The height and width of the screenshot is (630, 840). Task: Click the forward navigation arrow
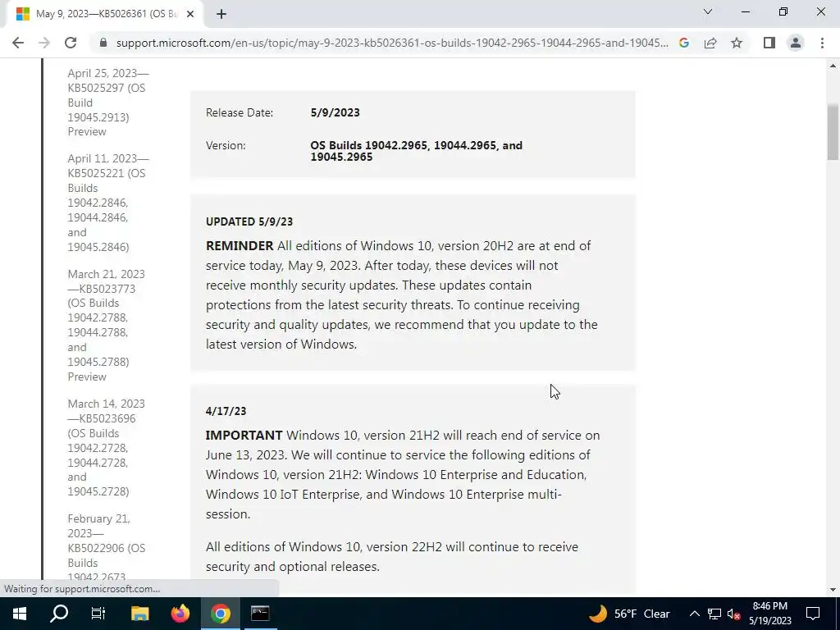tap(44, 43)
